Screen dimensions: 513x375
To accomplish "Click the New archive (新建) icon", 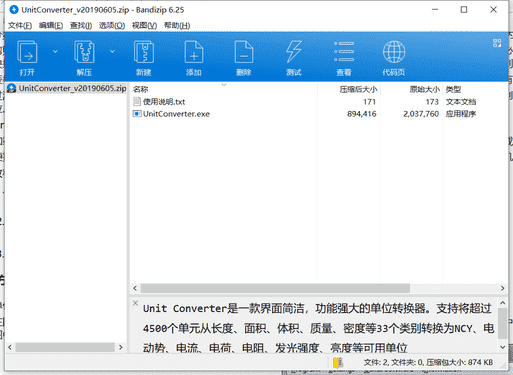I will point(144,52).
